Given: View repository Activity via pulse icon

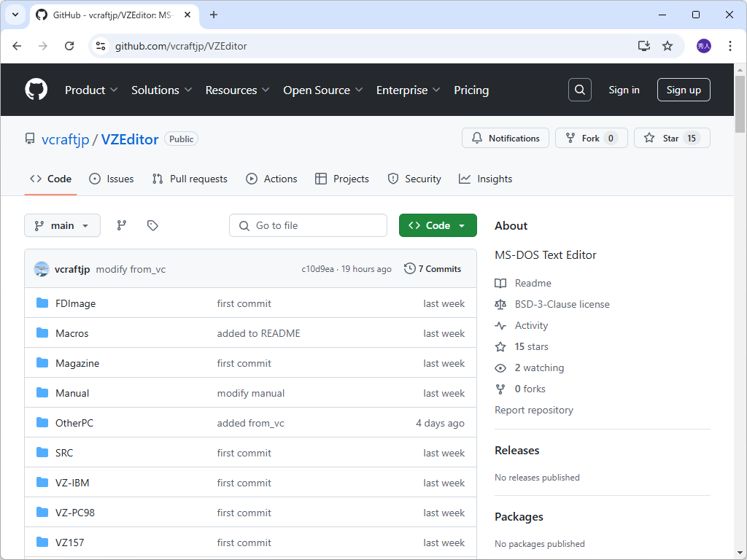Looking at the screenshot, I should [500, 325].
